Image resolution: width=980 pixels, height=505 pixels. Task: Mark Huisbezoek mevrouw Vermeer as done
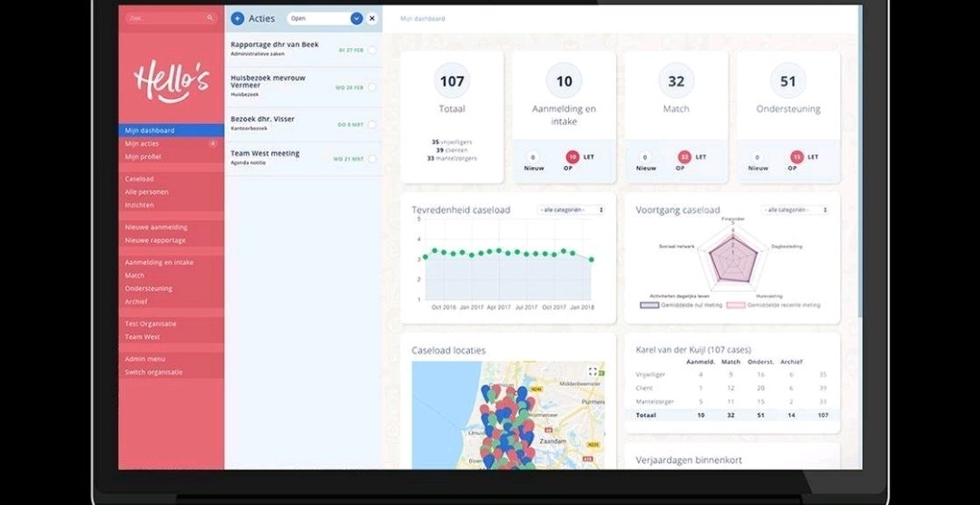tap(372, 87)
